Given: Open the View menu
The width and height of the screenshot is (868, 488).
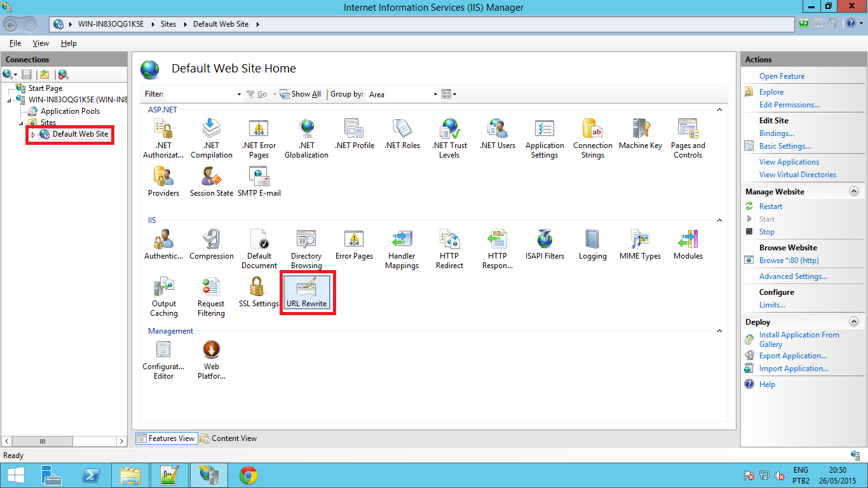Looking at the screenshot, I should pyautogui.click(x=41, y=43).
